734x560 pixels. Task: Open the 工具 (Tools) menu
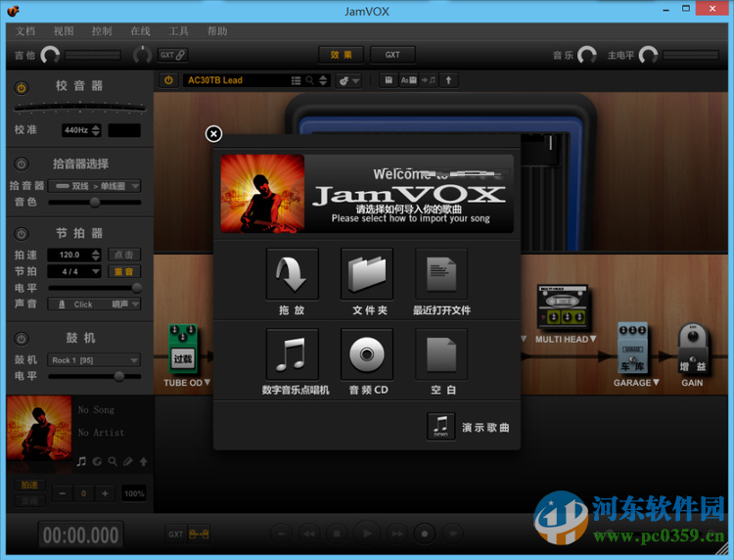(178, 31)
